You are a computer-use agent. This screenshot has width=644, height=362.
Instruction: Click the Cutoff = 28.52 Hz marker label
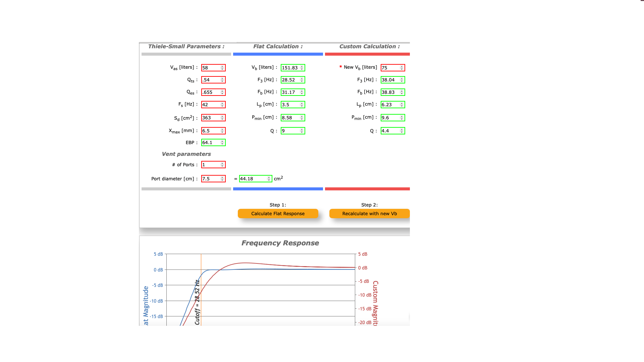(x=197, y=302)
